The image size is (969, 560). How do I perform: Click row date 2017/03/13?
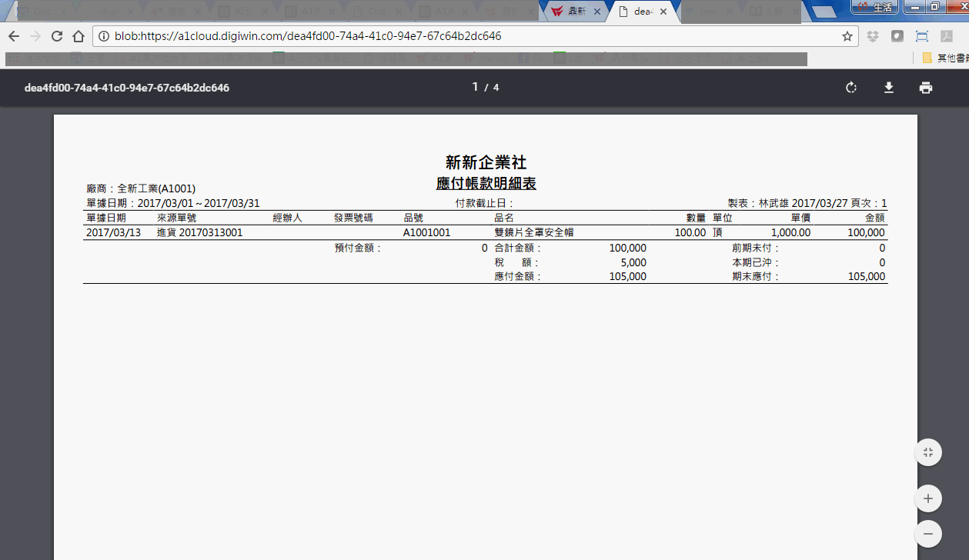coord(113,232)
